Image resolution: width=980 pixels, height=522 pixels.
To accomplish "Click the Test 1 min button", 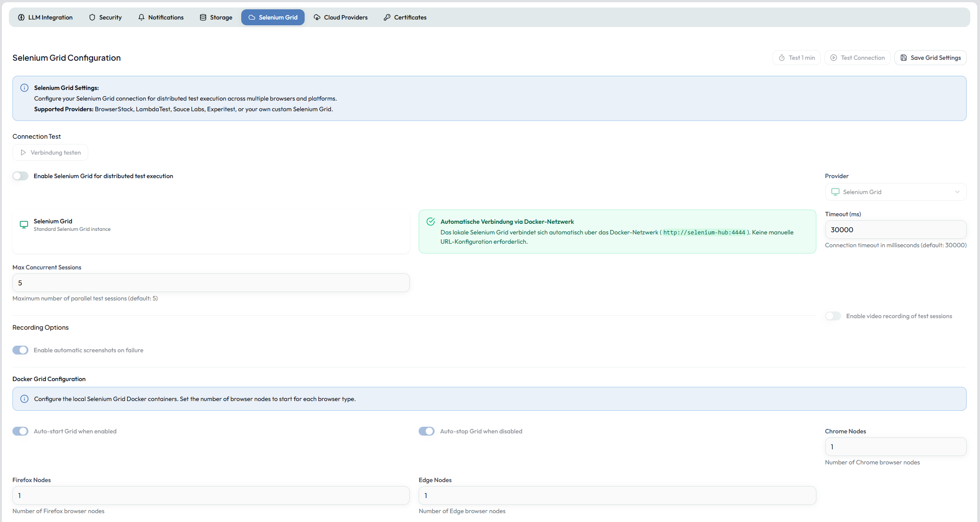I will [796, 58].
